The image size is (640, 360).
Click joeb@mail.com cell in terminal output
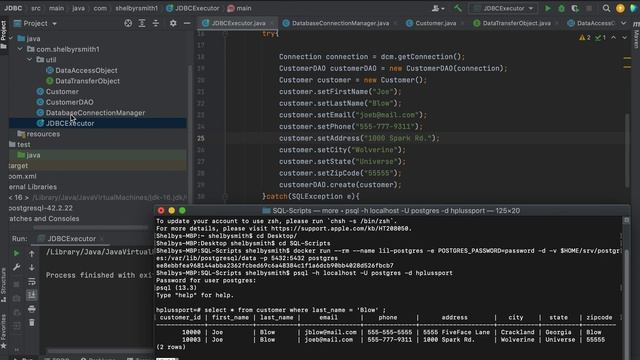click(x=329, y=340)
